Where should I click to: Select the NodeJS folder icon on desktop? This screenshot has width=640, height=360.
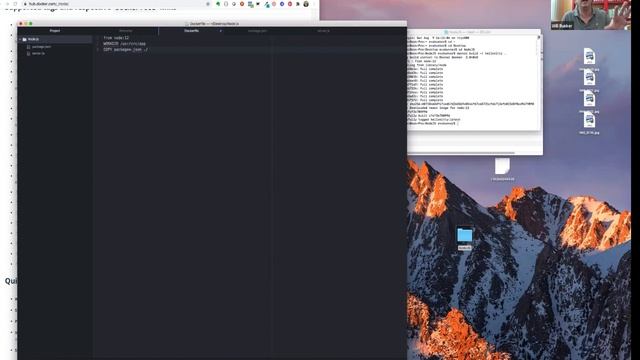464,236
